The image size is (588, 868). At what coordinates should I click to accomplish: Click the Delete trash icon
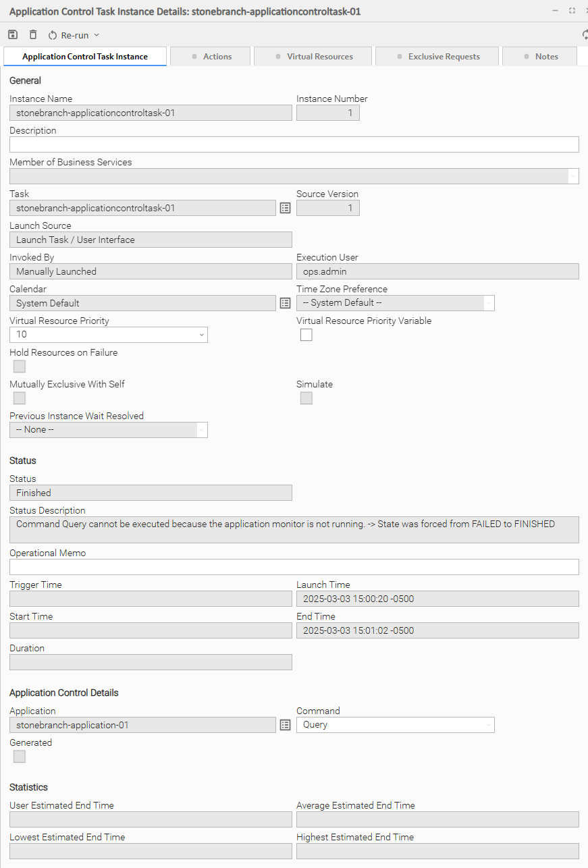33,35
